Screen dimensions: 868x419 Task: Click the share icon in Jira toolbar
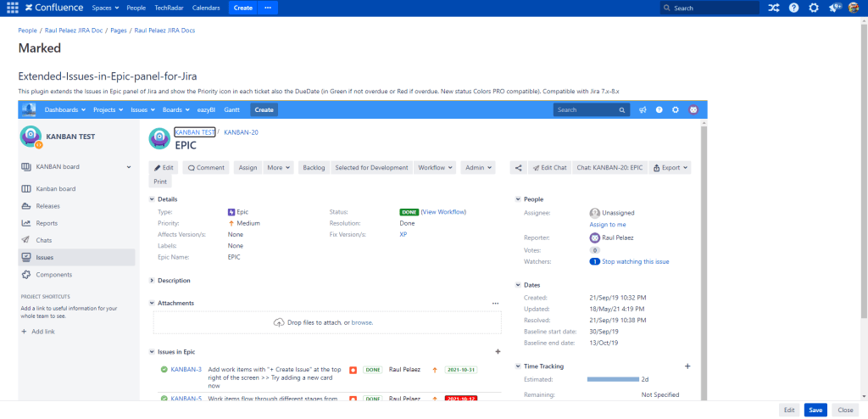click(x=517, y=168)
